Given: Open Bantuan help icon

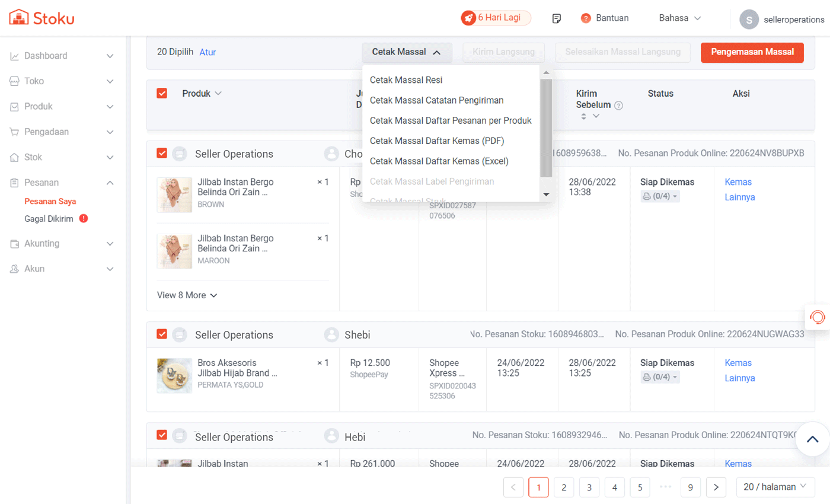Looking at the screenshot, I should tap(586, 18).
